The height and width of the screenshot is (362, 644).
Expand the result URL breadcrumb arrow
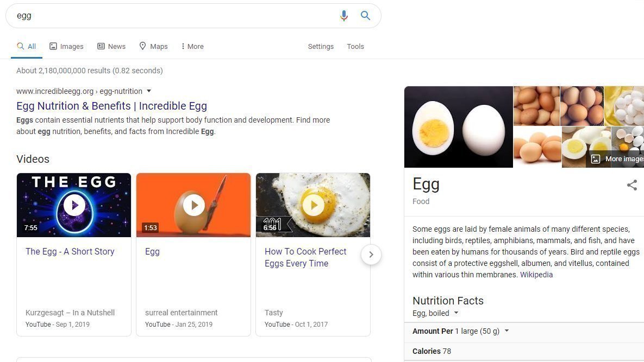click(x=149, y=91)
